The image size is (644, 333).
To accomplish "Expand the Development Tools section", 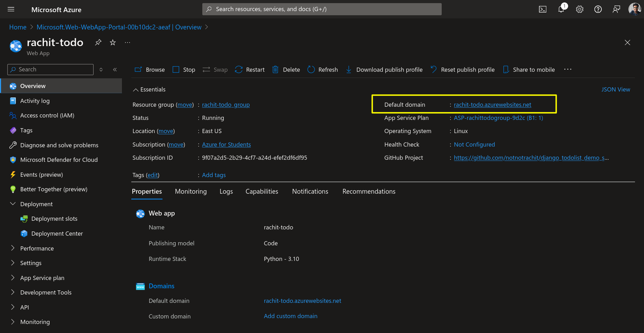I will [46, 292].
